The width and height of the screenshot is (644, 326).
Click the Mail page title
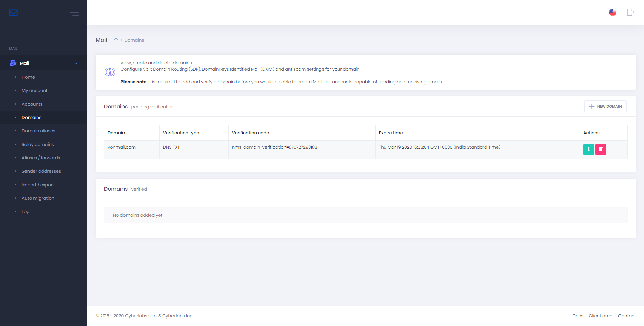101,40
